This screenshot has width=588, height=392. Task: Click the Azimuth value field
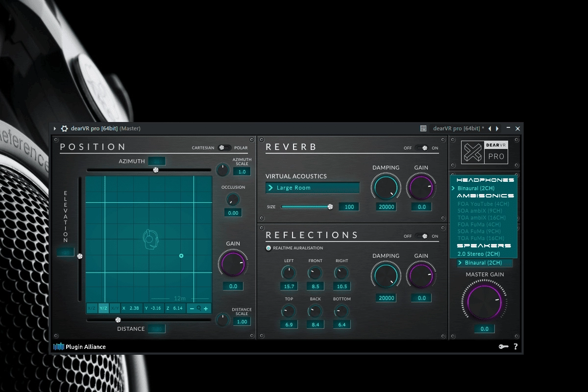[x=157, y=161]
